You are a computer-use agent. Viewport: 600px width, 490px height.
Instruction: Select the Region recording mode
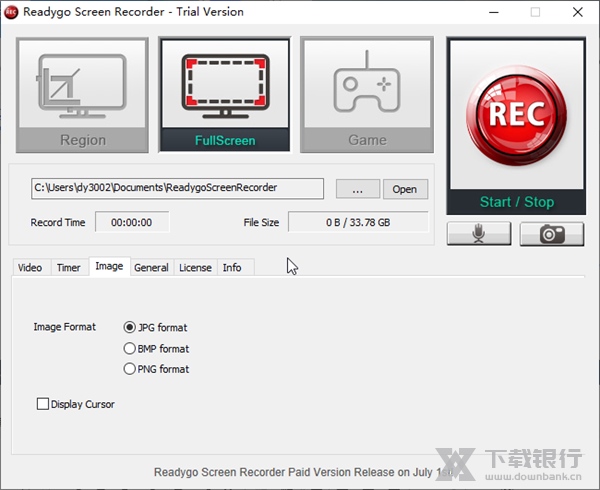click(x=82, y=95)
